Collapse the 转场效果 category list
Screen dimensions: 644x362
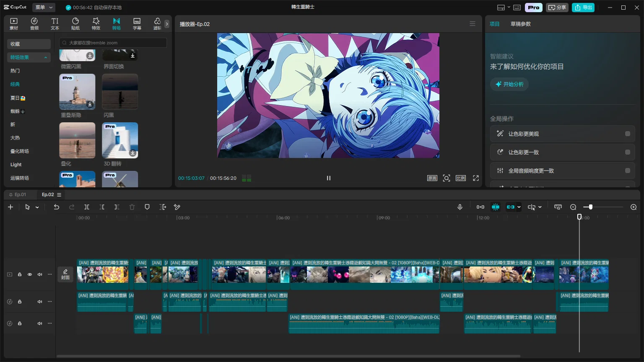point(45,57)
